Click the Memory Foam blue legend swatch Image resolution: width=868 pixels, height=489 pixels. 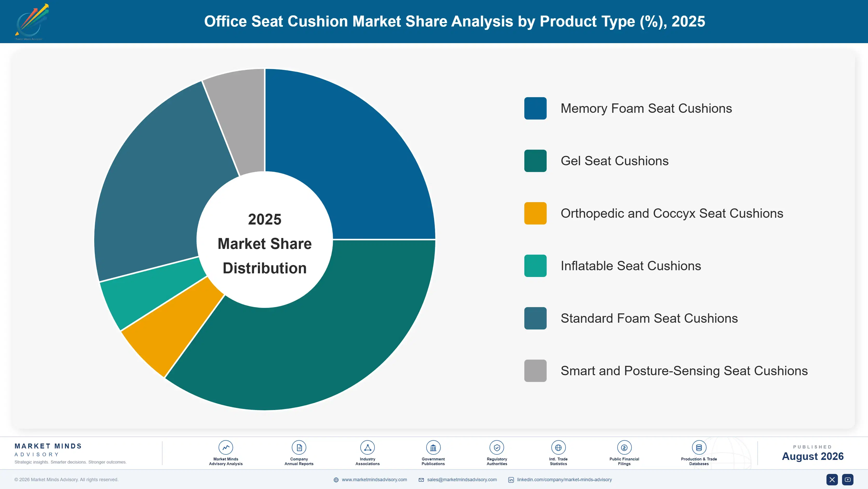(535, 108)
